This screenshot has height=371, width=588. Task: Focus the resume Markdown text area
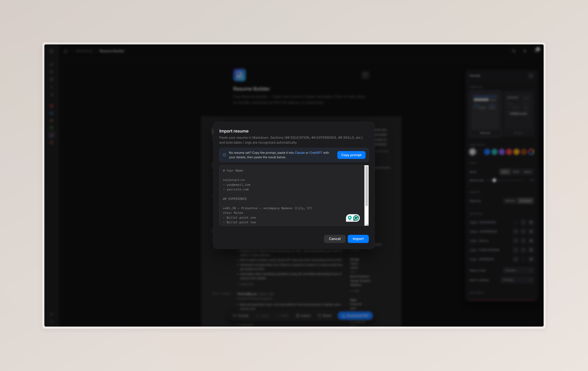pyautogui.click(x=294, y=195)
